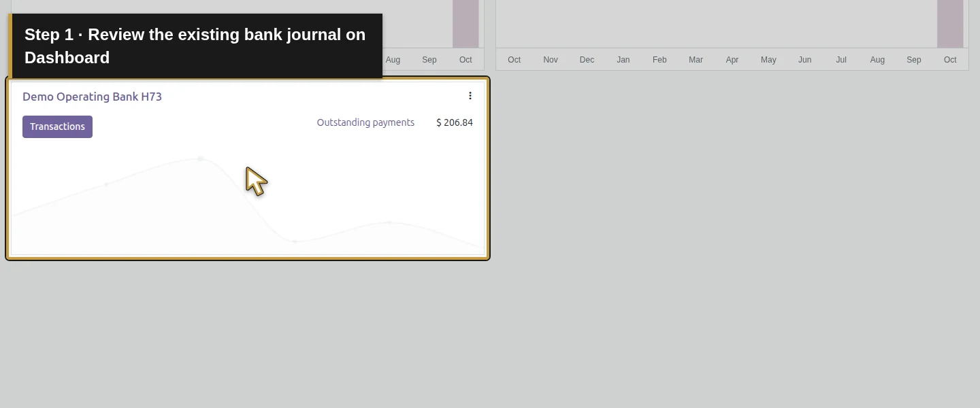This screenshot has height=408, width=980.
Task: Open Transactions for Demo Operating Bank H73
Action: [x=57, y=126]
